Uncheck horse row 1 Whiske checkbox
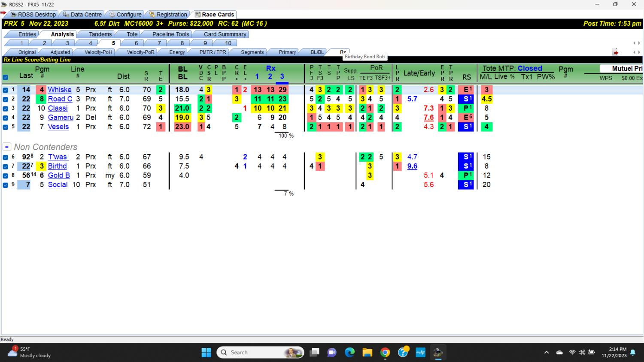The image size is (644, 362). [6, 90]
